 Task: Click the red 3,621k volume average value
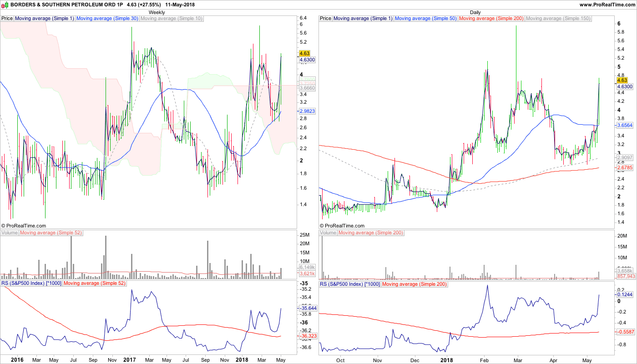[307, 273]
